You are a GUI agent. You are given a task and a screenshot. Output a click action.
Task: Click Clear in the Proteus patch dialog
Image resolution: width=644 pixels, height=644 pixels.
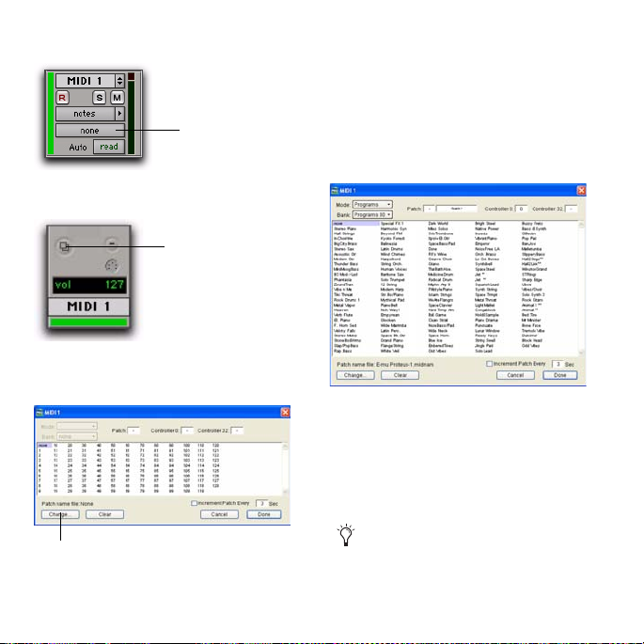click(400, 375)
